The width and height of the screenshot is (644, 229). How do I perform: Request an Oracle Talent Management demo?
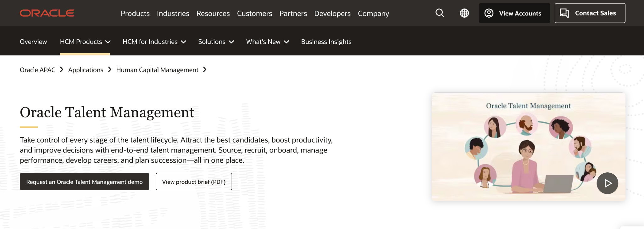[84, 182]
